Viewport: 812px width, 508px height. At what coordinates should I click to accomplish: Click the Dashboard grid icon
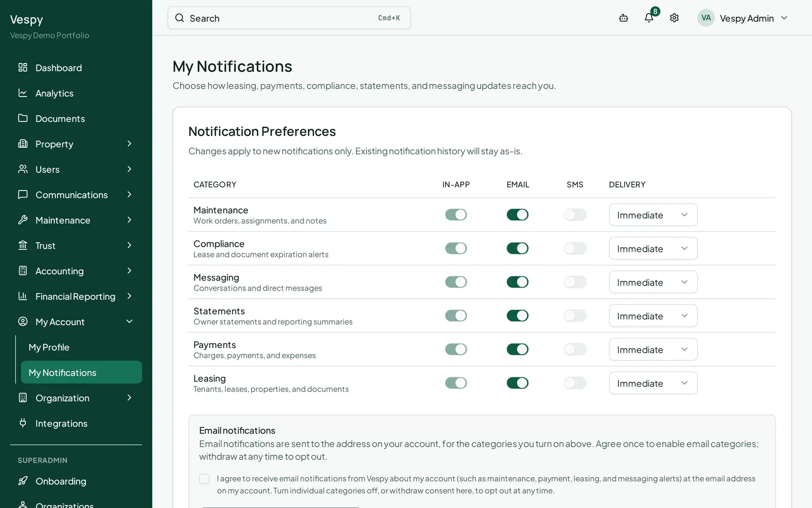23,68
